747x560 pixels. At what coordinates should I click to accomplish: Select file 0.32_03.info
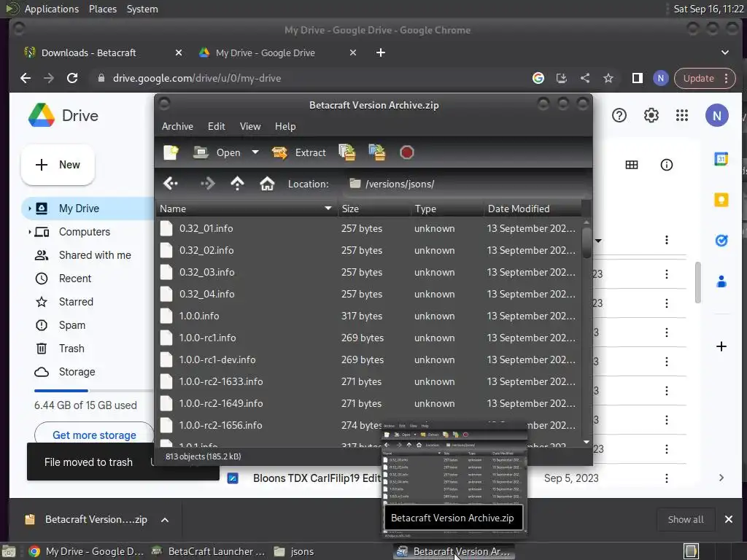368,273
